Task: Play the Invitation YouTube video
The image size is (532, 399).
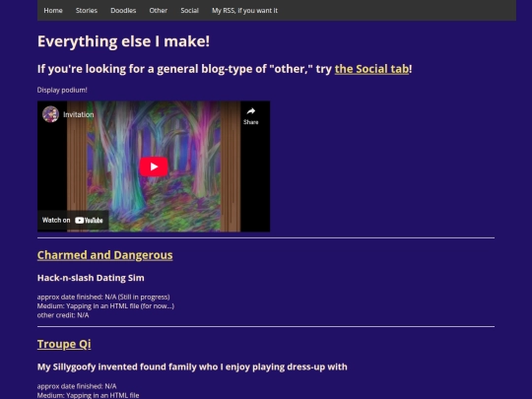Action: (154, 166)
